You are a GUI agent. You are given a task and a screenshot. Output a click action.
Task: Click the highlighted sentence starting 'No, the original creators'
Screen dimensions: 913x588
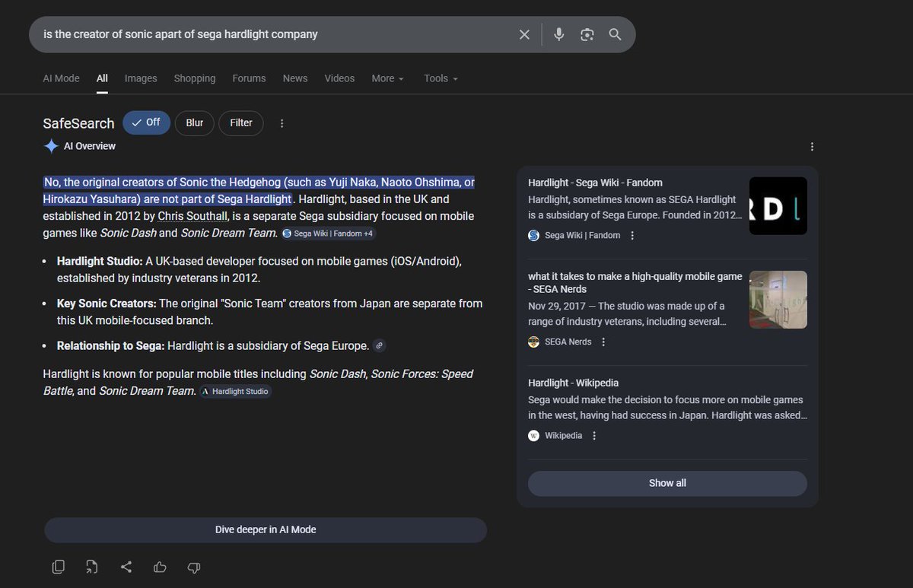coord(259,191)
